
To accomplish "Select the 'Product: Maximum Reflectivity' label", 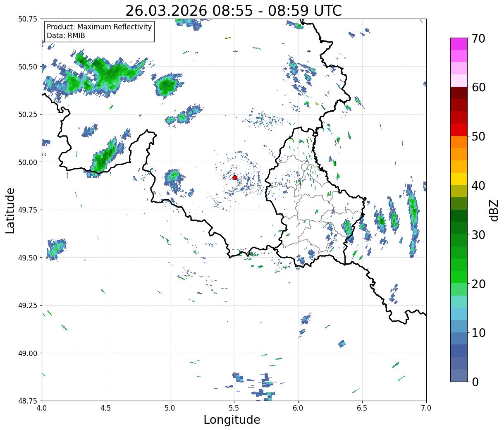I will 99,27.
